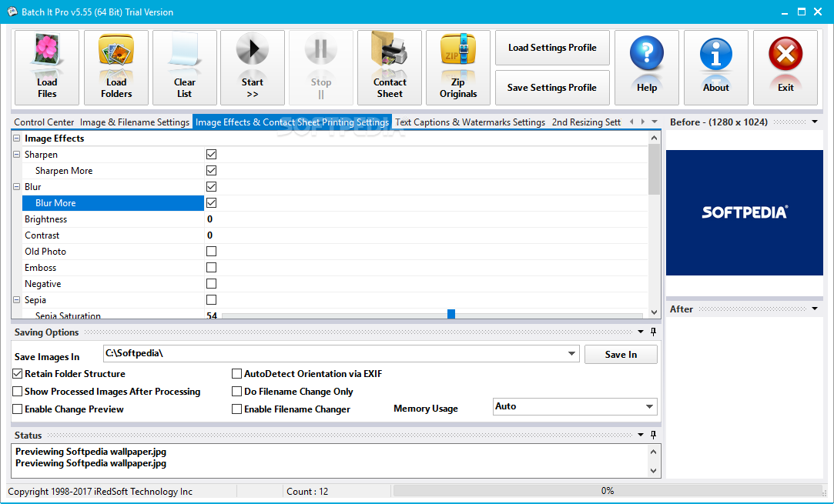Viewport: 834px width, 504px height.
Task: Toggle the Blur effect checkbox
Action: [x=211, y=187]
